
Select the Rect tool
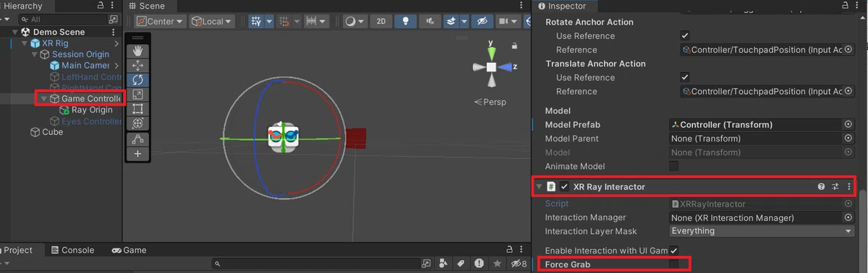137,108
